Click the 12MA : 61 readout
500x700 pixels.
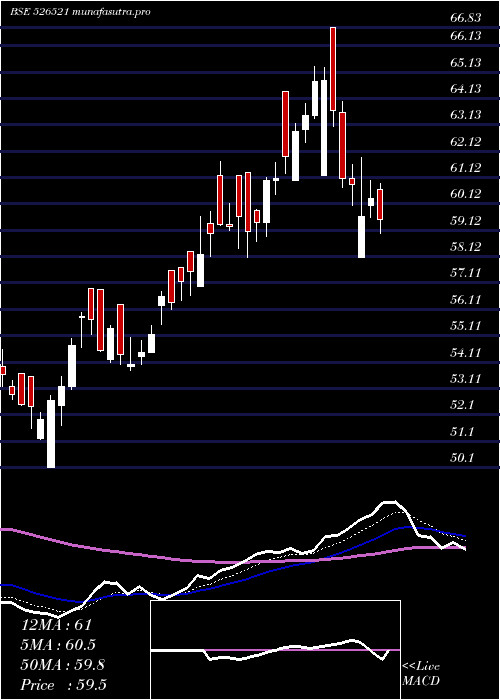tap(57, 625)
